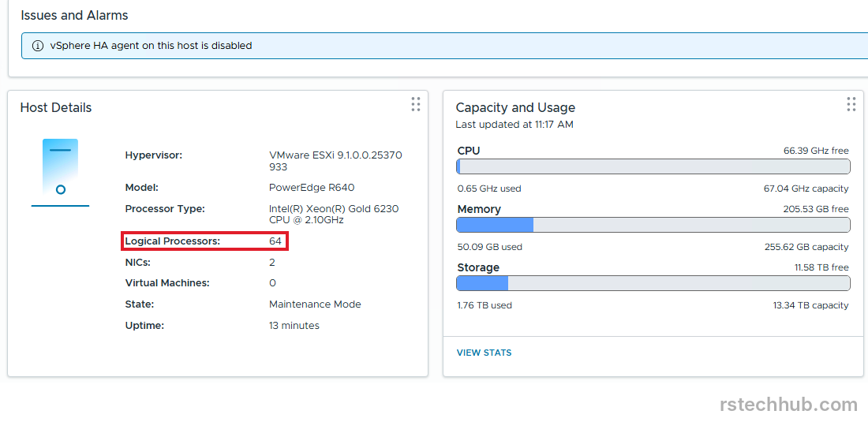Select the PowerEdge R640 model value

click(x=311, y=188)
